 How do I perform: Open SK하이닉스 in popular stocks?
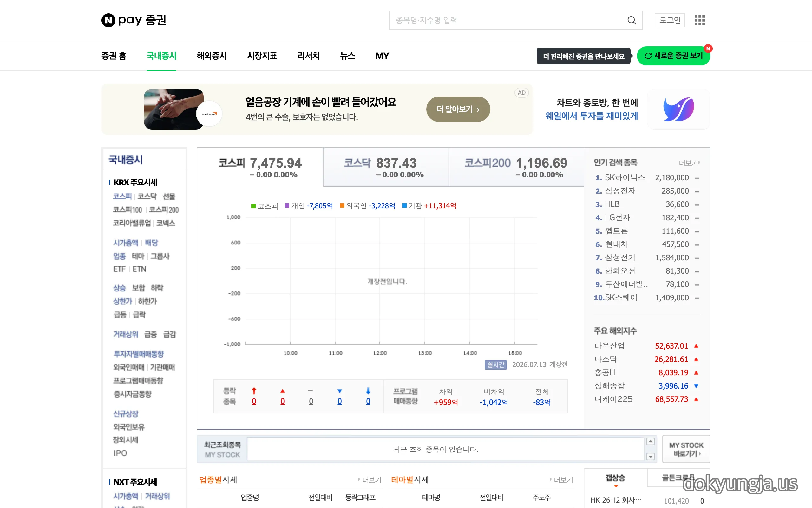click(625, 177)
